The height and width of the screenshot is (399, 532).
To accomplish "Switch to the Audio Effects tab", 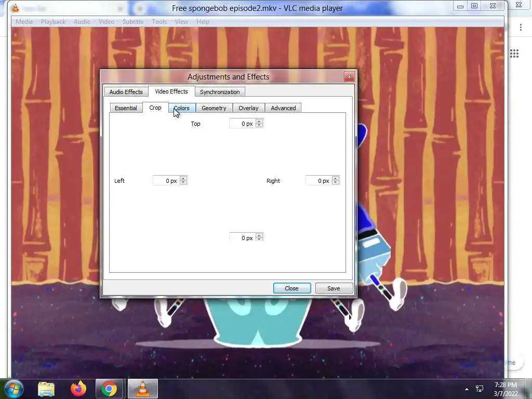I will tap(126, 92).
